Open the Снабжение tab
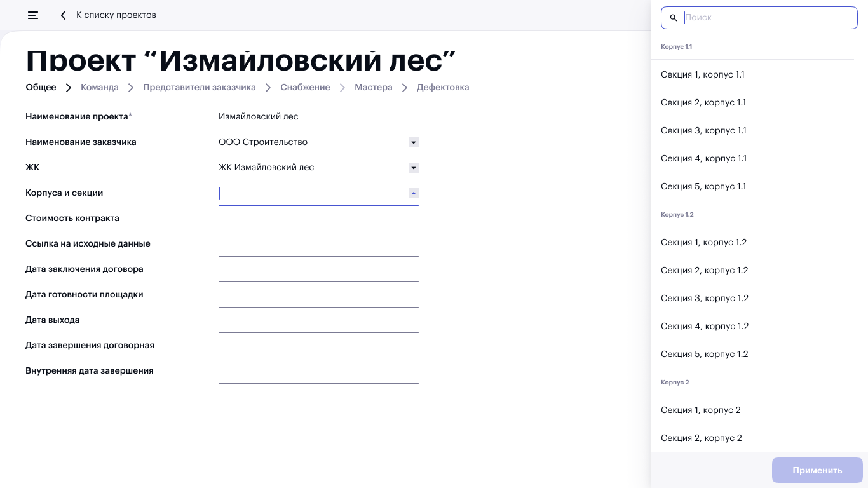Viewport: 868px width, 488px height. tap(305, 87)
